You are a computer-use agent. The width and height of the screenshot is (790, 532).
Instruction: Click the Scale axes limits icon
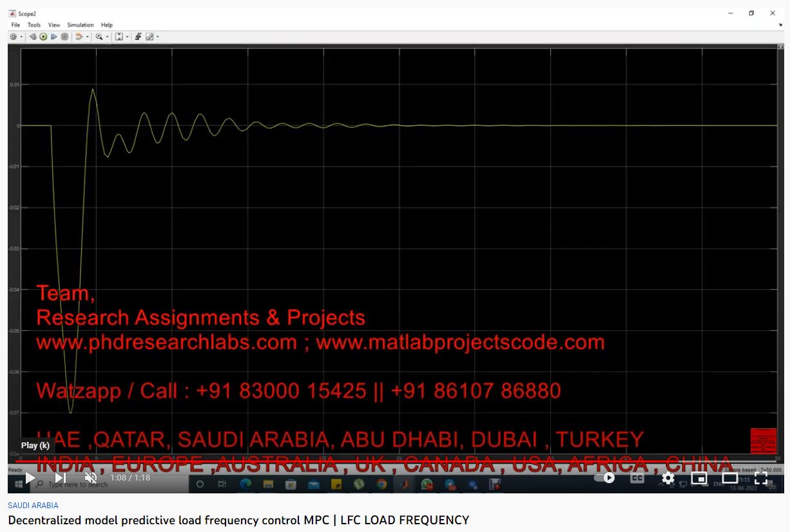(x=119, y=37)
